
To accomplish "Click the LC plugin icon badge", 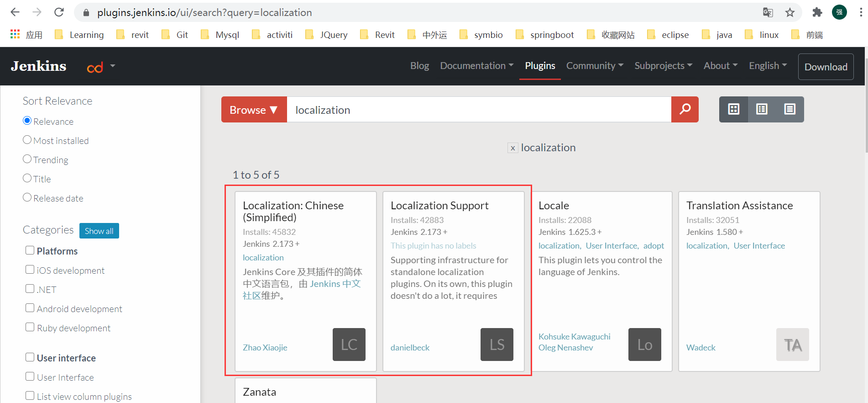I will [x=349, y=345].
